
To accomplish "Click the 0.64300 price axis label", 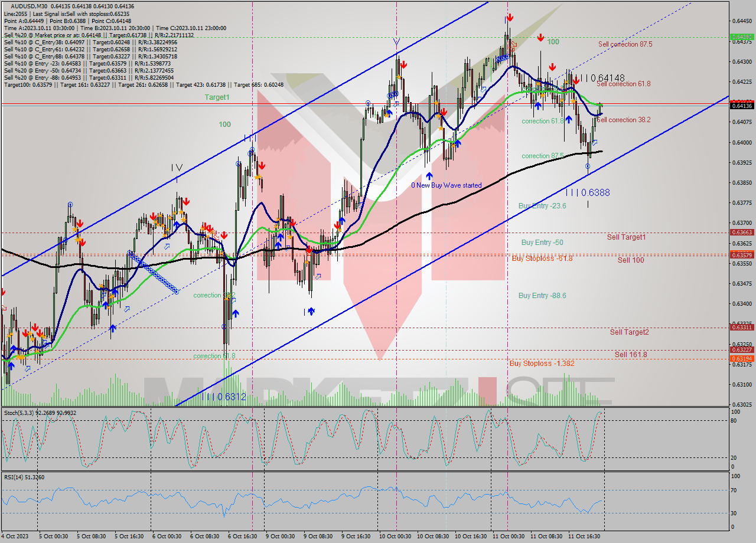I will coord(742,62).
